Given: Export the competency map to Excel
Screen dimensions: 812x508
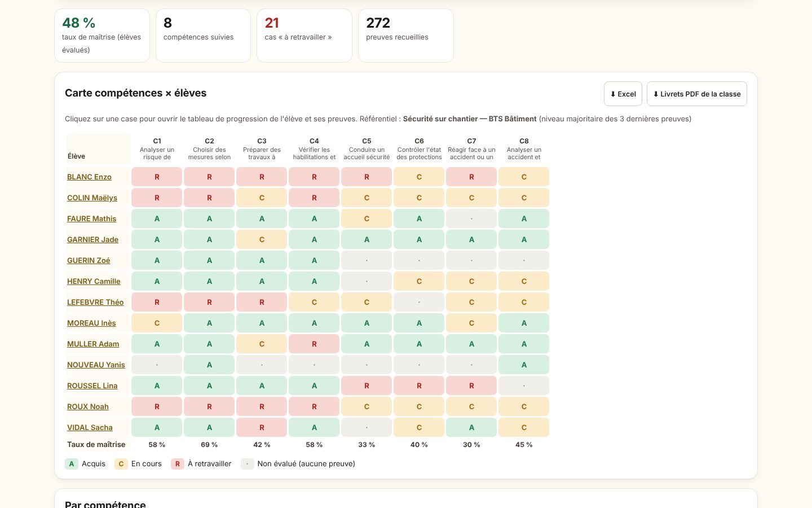Looking at the screenshot, I should coord(623,94).
